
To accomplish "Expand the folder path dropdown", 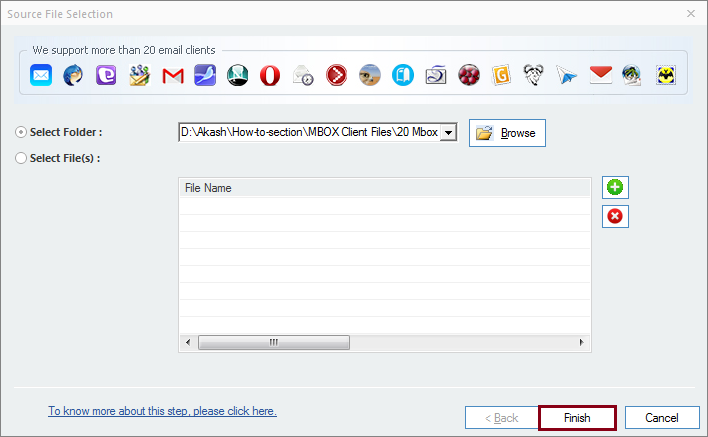I will click(448, 132).
